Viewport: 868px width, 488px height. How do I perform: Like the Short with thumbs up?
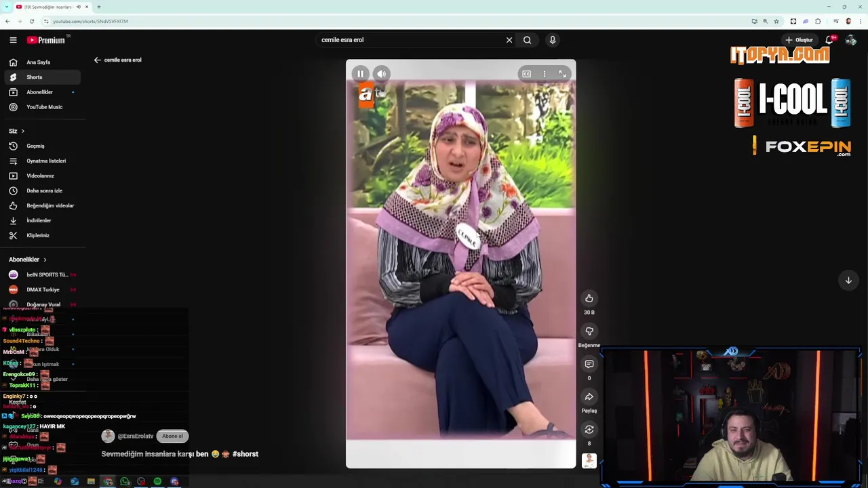pyautogui.click(x=589, y=298)
